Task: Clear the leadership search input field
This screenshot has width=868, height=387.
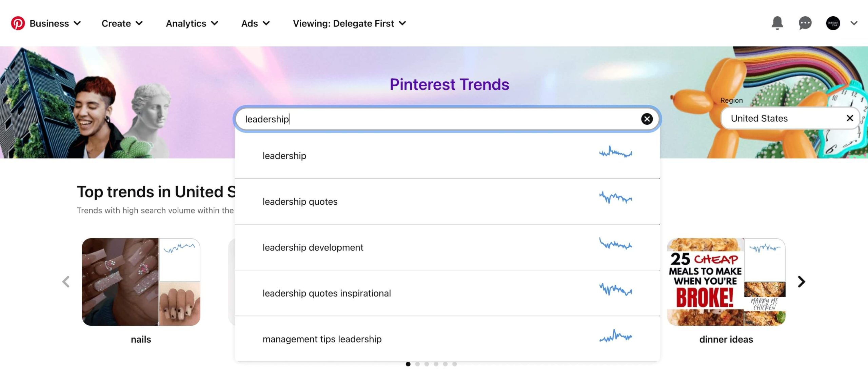Action: click(646, 118)
